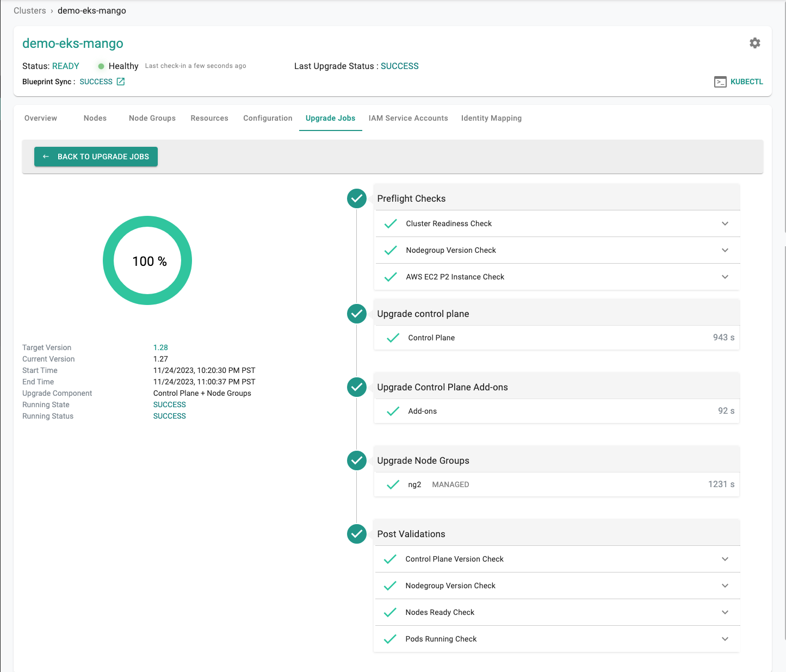Click the Upgrade Control Plane Add-ons step circle
Screen dimensions: 786x672
[357, 387]
